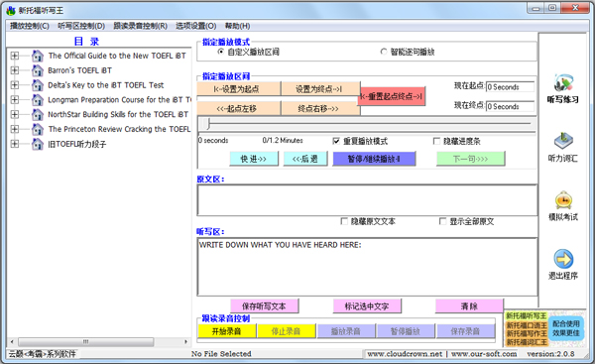Click 暂停播放 pause playback button

point(406,331)
